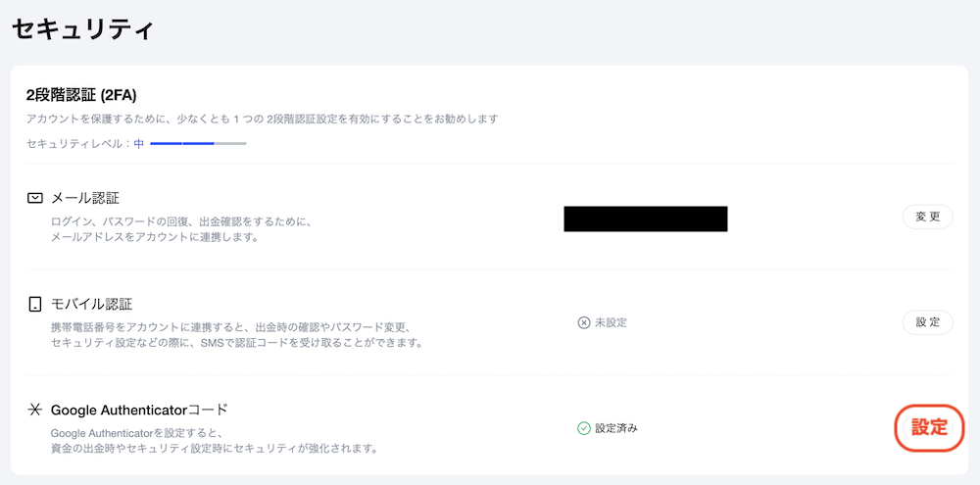
Task: Click the Google Authenticatorコード title text
Action: tap(139, 410)
